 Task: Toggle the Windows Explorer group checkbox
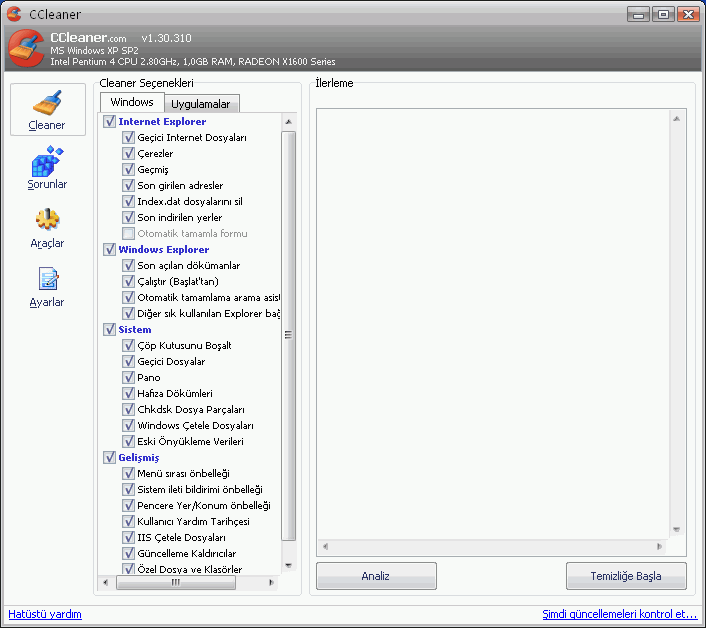(109, 249)
